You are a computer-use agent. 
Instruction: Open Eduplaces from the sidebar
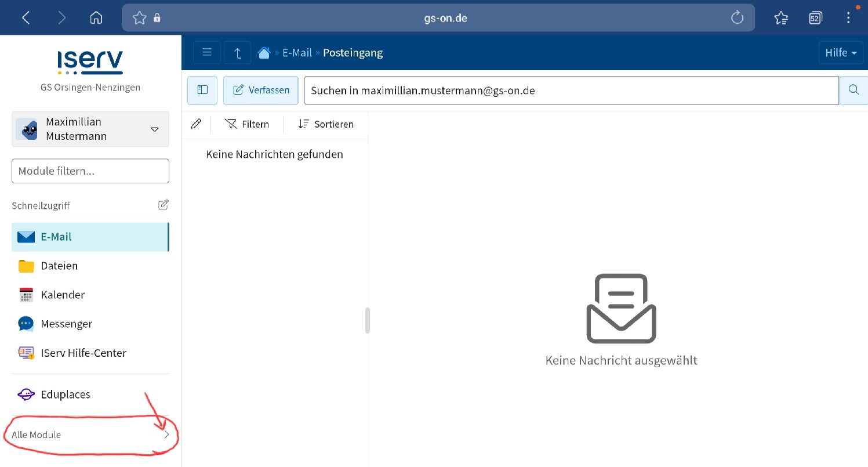click(90, 394)
